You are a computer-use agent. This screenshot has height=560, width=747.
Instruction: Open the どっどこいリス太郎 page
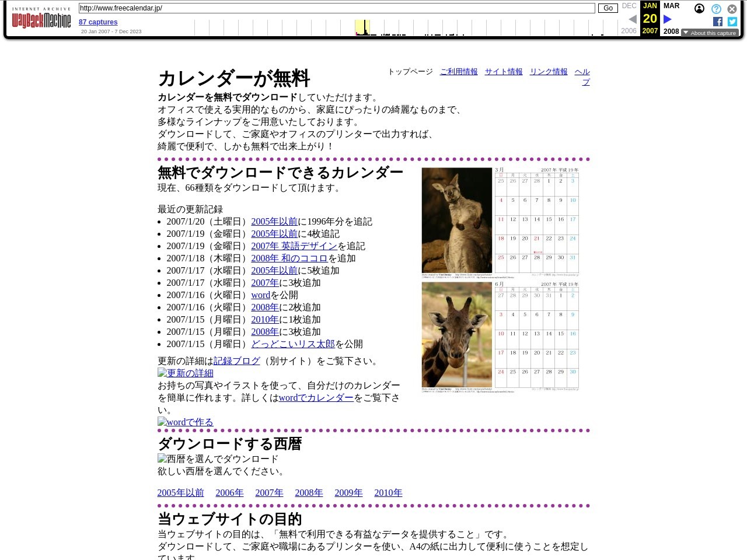[293, 344]
